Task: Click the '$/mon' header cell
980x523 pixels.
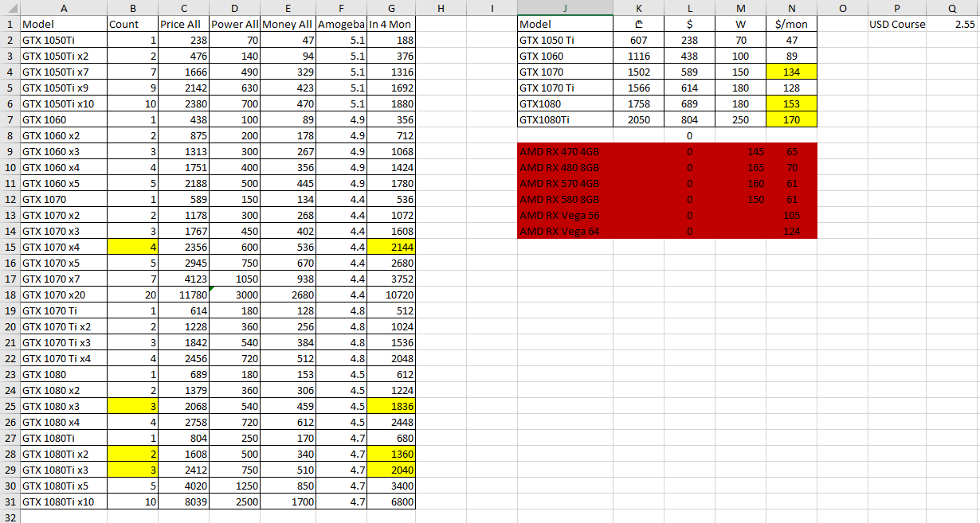Action: click(791, 24)
